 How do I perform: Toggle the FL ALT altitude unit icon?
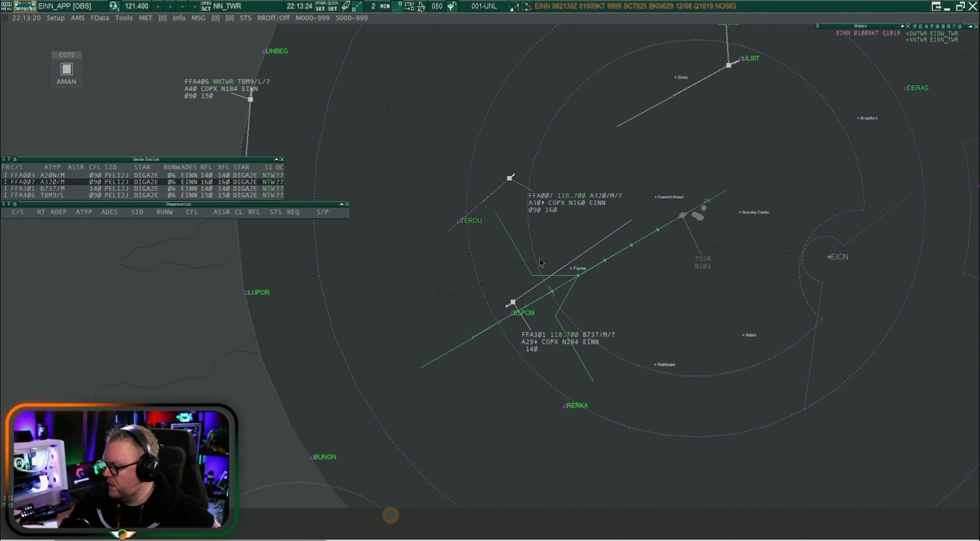(x=421, y=6)
